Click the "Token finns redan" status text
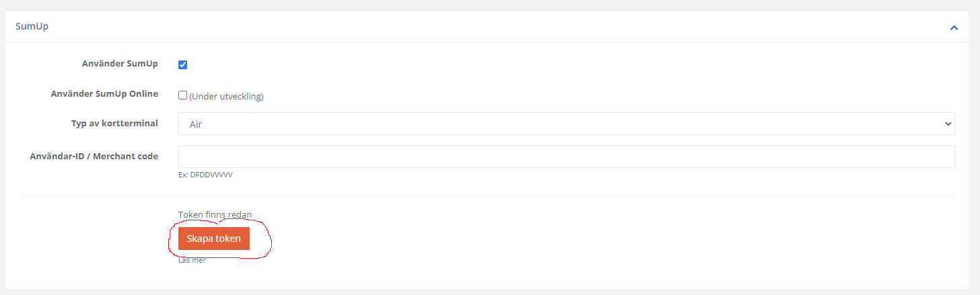 (x=215, y=215)
